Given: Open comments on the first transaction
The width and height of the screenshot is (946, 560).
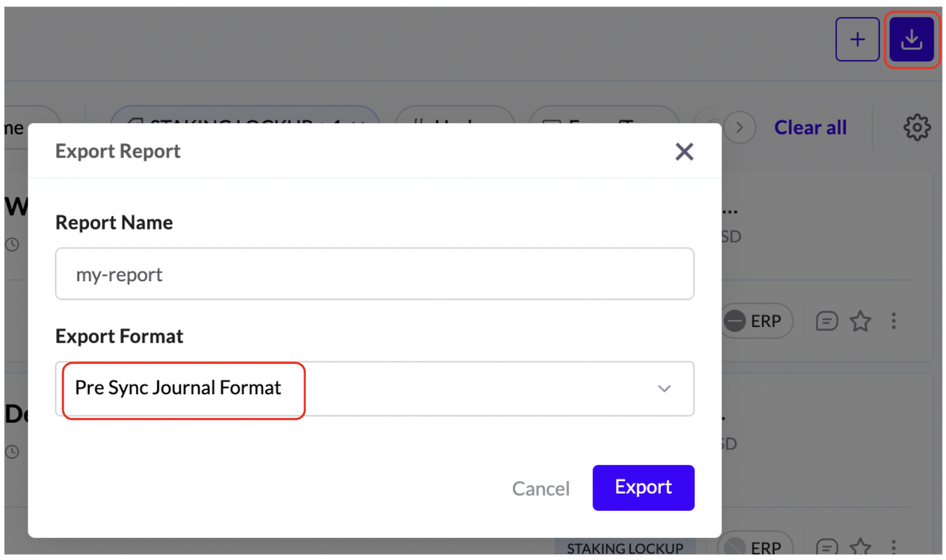Looking at the screenshot, I should [826, 321].
